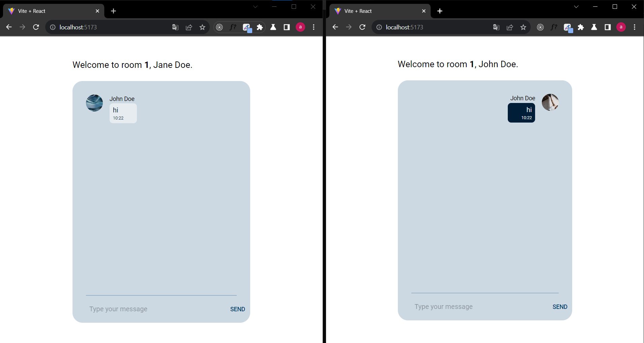Open a new tab in the right window
This screenshot has width=644, height=343.
pos(440,11)
